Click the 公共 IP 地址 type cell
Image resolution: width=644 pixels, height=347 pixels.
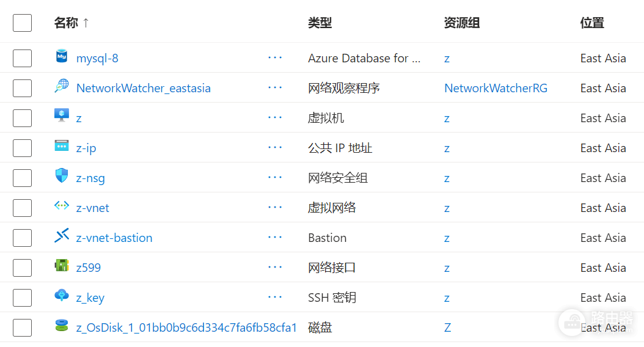[340, 148]
